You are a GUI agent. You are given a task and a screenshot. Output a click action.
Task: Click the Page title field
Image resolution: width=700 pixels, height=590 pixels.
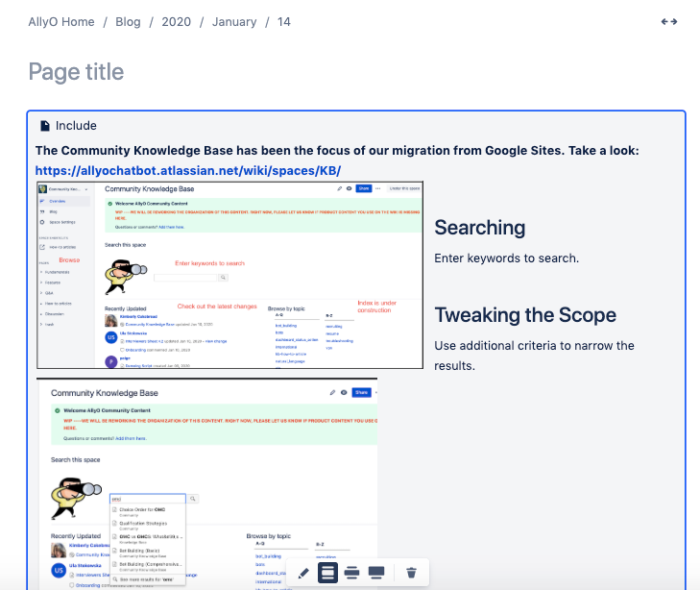tap(77, 71)
